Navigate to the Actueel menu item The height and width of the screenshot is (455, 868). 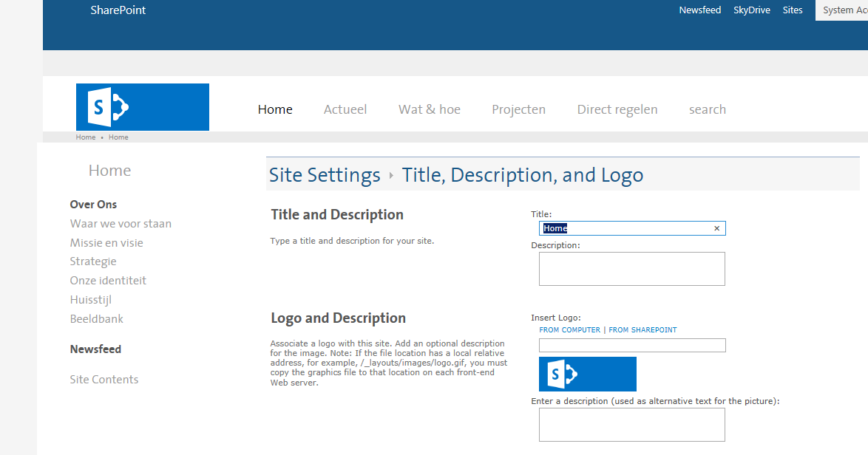pyautogui.click(x=345, y=109)
